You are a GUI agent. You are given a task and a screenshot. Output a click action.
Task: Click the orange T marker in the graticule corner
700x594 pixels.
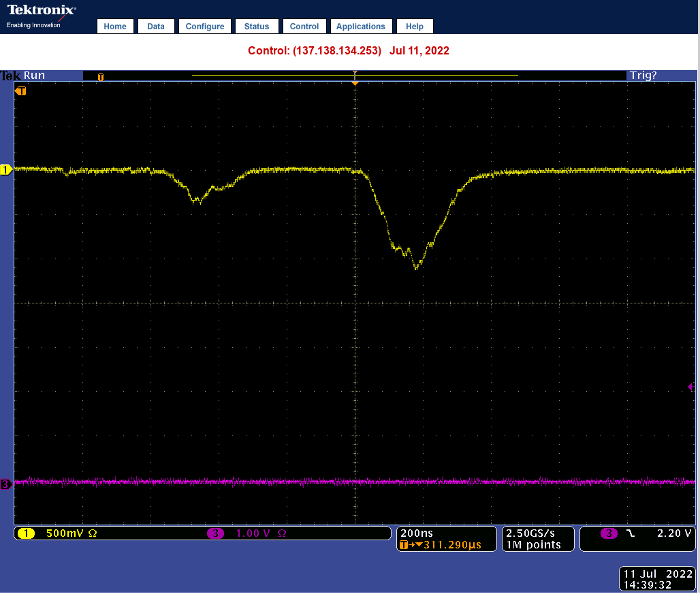21,90
